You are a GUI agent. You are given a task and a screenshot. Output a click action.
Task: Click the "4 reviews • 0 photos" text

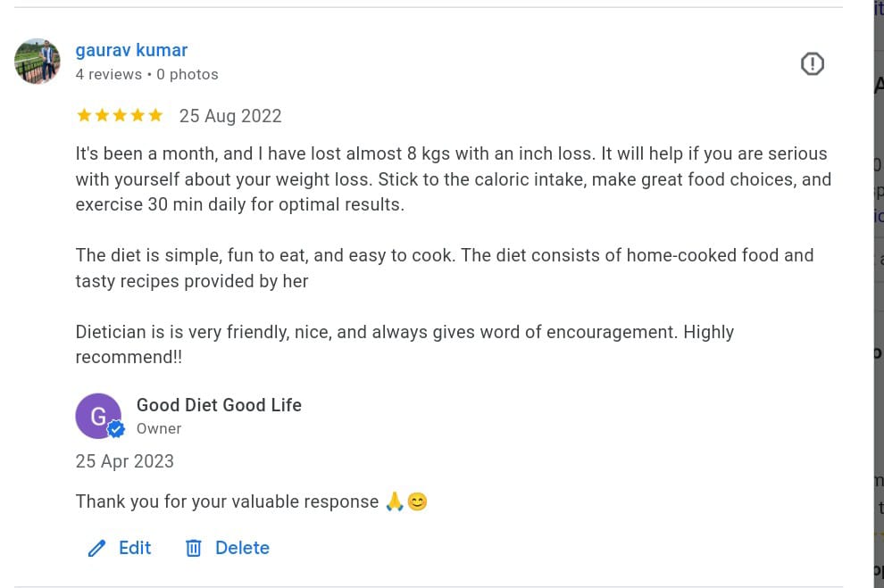[146, 74]
